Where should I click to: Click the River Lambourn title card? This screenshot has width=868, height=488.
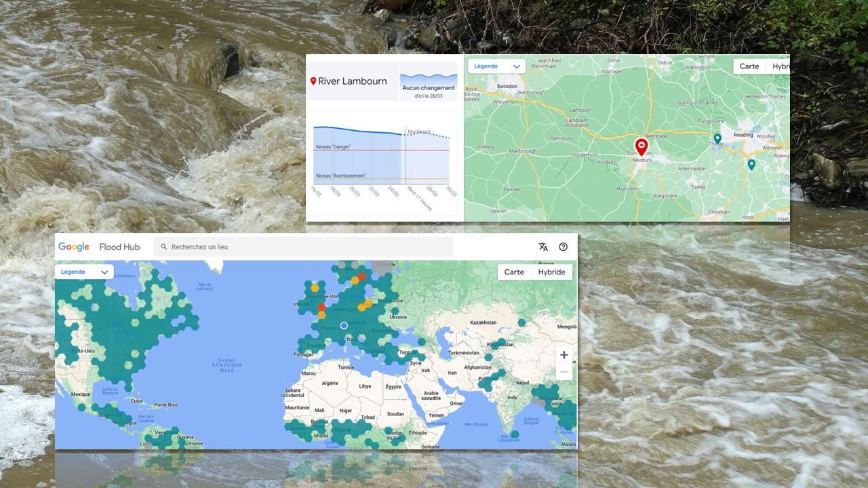tap(353, 81)
